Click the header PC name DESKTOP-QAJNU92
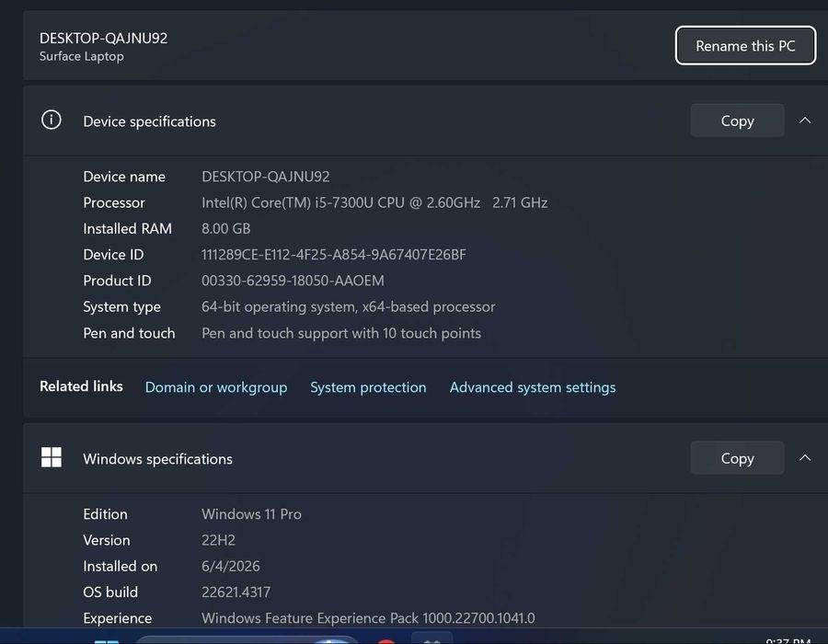 click(x=103, y=38)
